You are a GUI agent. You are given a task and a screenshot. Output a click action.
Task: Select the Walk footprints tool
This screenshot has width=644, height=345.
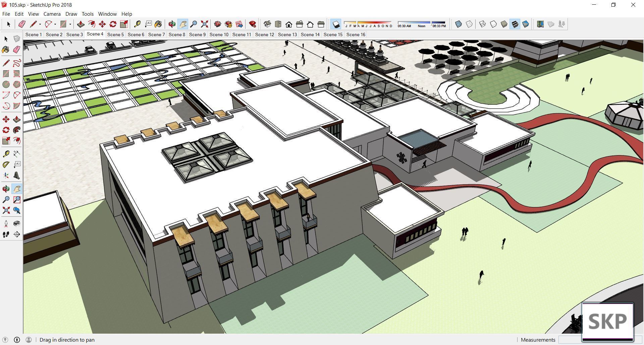(6, 234)
